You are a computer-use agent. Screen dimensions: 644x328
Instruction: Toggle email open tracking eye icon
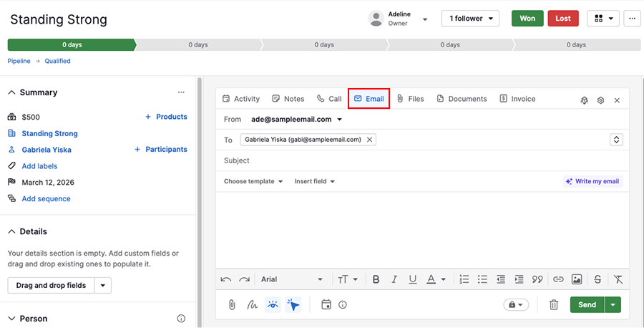coord(273,305)
